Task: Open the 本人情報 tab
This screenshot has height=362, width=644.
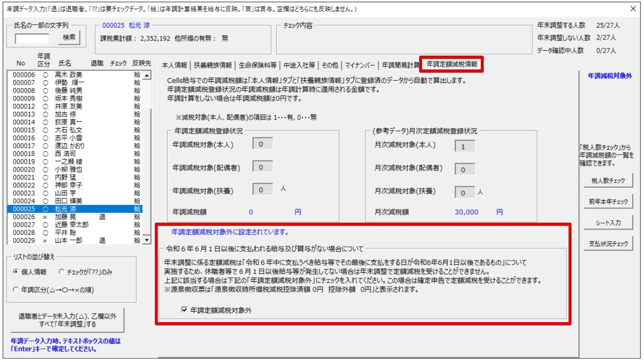Action: click(175, 65)
